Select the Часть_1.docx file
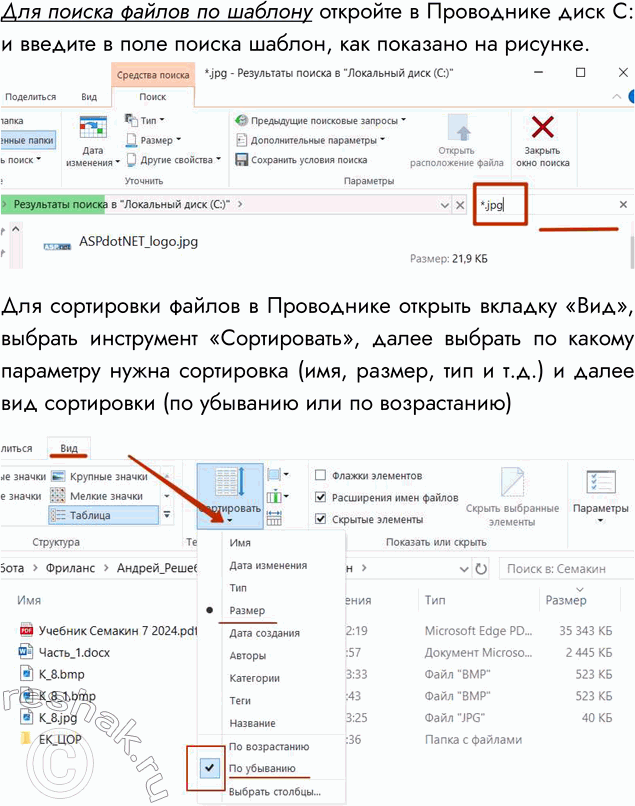Image resolution: width=635 pixels, height=806 pixels. click(64, 652)
